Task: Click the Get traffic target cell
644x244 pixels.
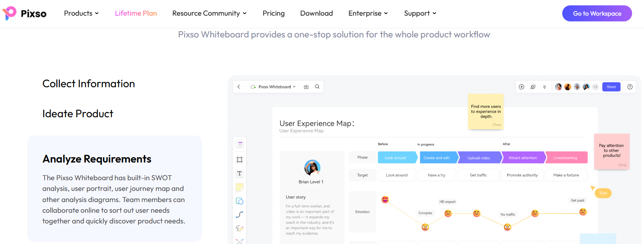Action: (478, 175)
